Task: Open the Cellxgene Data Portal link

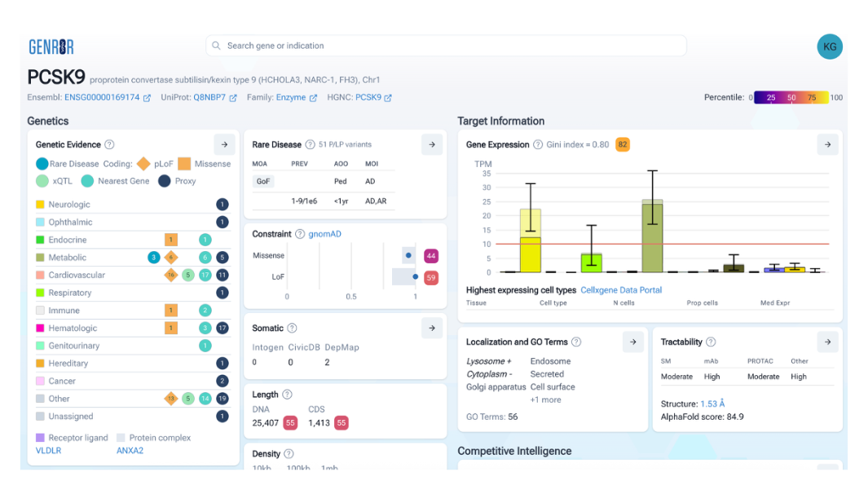Action: 621,290
